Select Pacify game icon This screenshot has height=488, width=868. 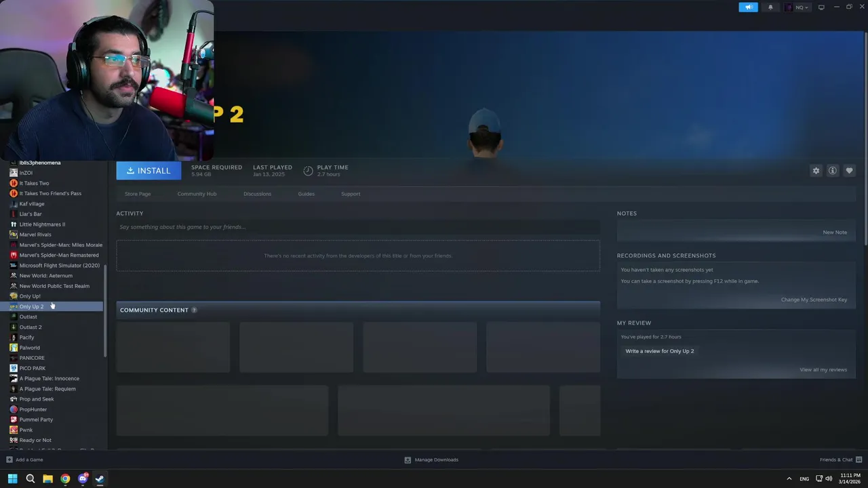tap(14, 338)
